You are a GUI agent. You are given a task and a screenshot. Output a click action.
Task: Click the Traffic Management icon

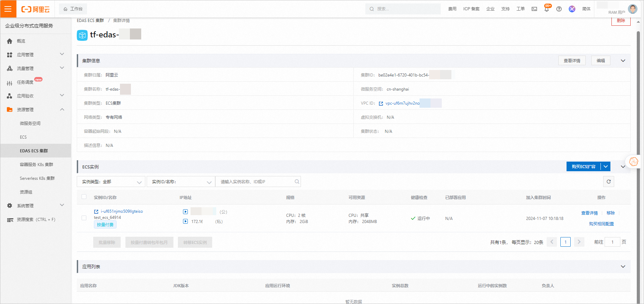[10, 69]
